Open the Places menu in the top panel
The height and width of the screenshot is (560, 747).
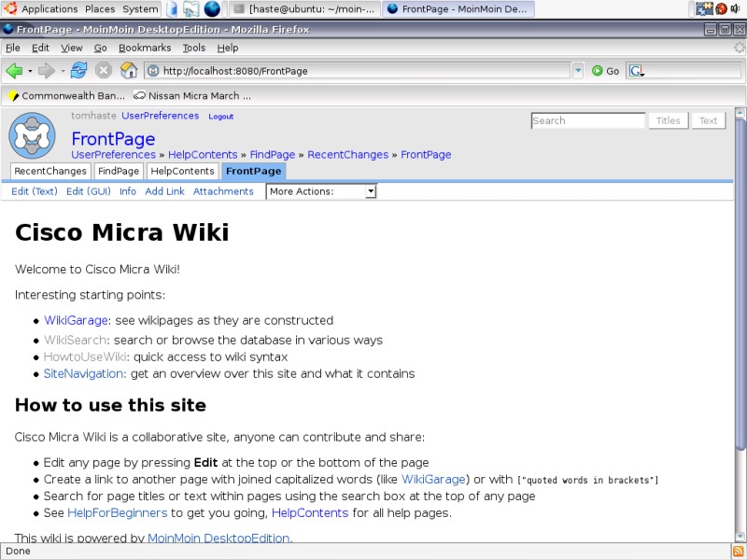(x=100, y=9)
